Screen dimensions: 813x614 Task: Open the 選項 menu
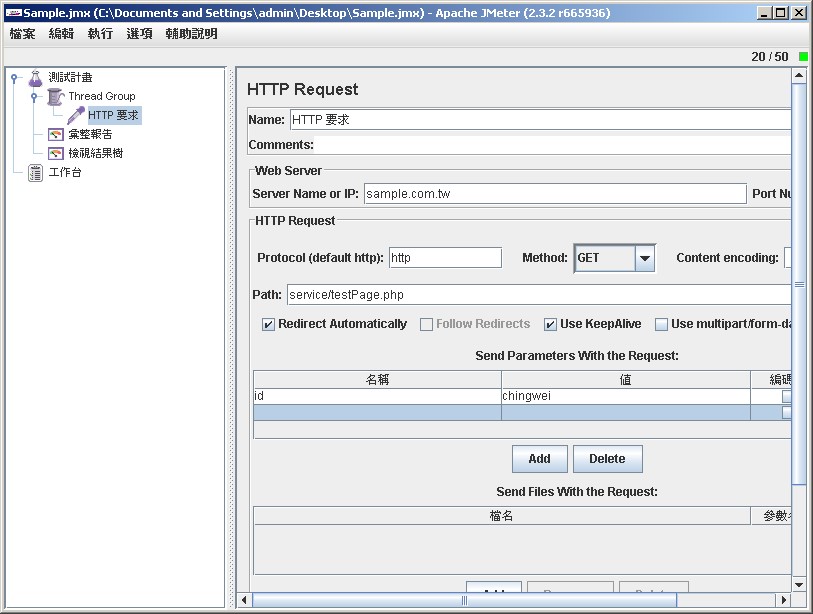click(x=139, y=34)
